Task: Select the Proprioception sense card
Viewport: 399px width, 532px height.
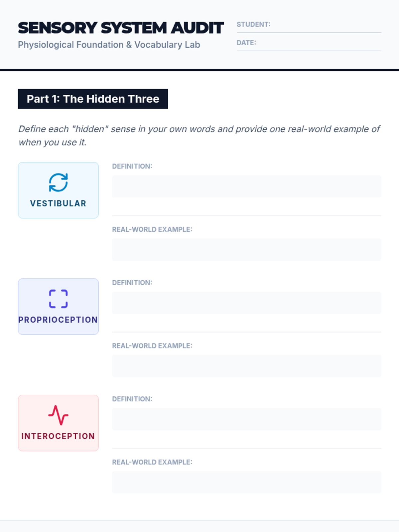Action: tap(58, 307)
